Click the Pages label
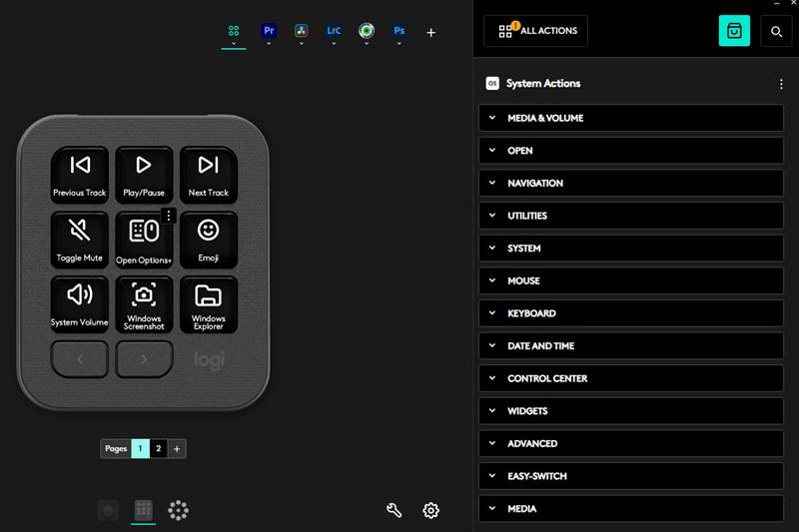 pyautogui.click(x=116, y=448)
